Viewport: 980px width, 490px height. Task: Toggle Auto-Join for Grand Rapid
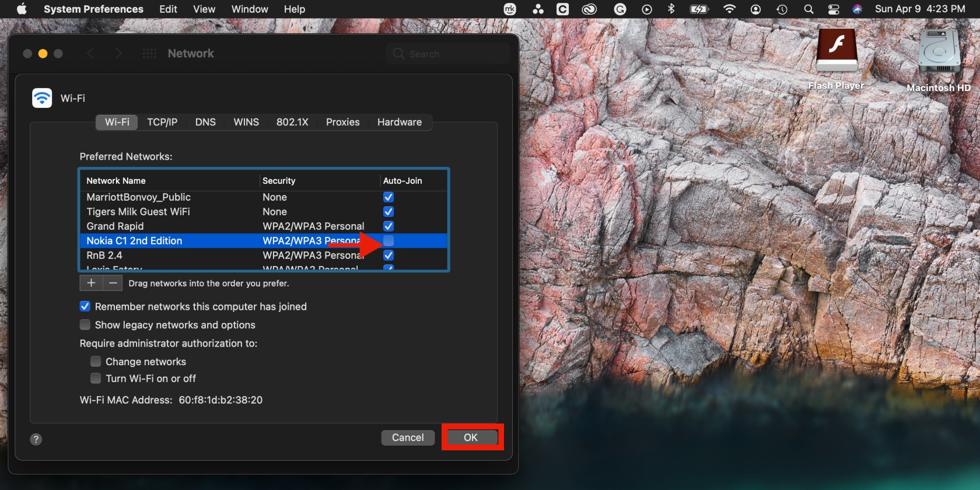(x=388, y=226)
